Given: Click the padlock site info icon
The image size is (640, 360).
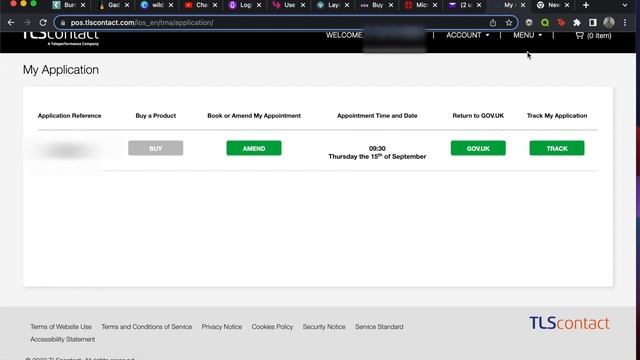Looking at the screenshot, I should (62, 23).
